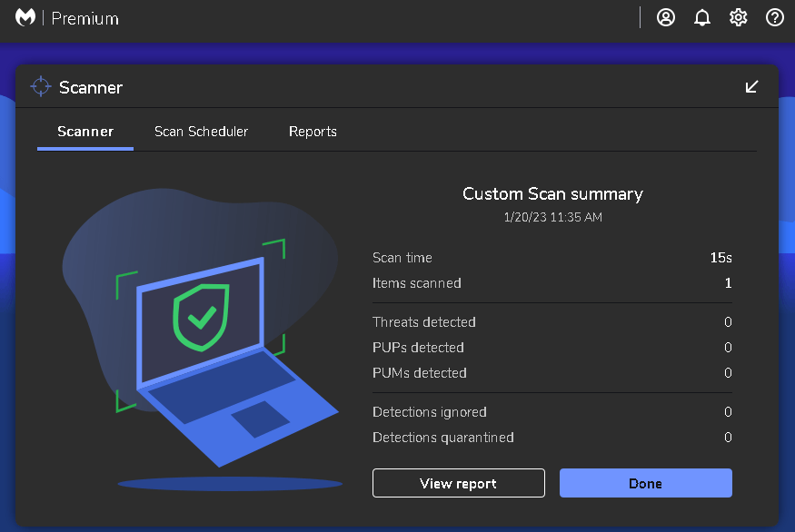This screenshot has height=532, width=795.
Task: Click the Items scanned label
Action: click(x=417, y=283)
